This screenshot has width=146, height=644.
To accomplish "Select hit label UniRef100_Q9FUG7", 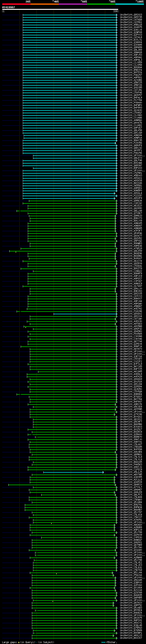I will click(x=131, y=128).
